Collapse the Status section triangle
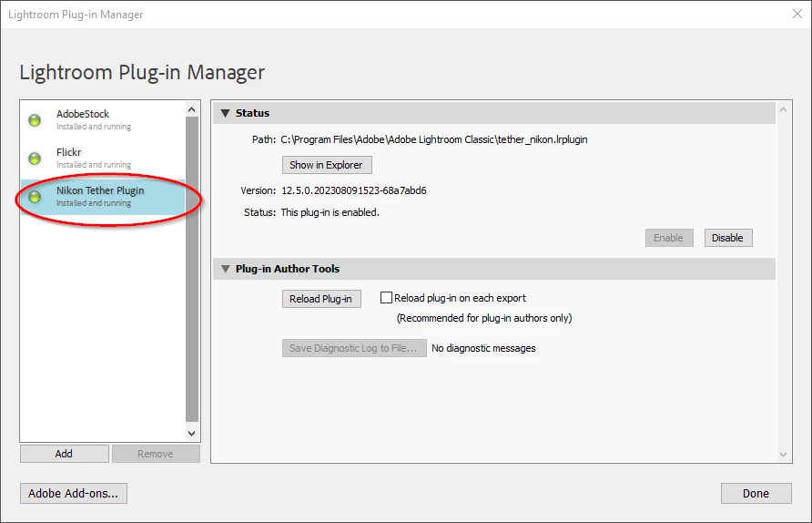812x523 pixels. pyautogui.click(x=225, y=113)
